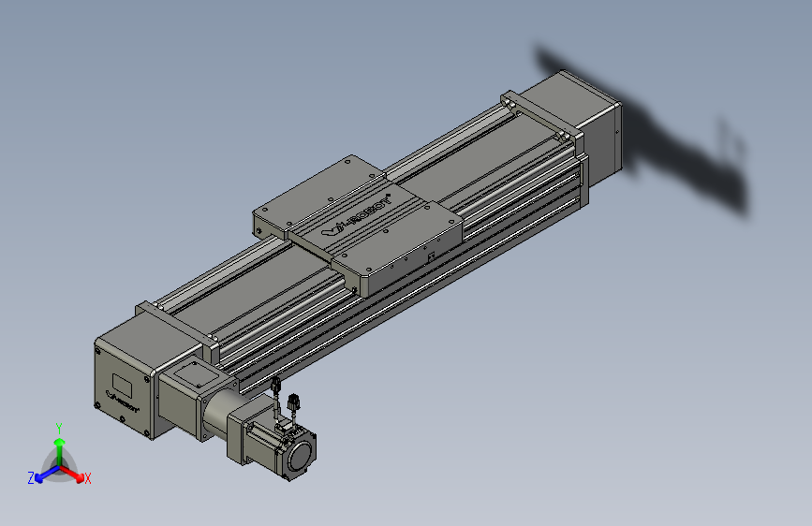The width and height of the screenshot is (812, 526).
Task: Click the red X axis arrow on the triad
Action: coord(73,474)
